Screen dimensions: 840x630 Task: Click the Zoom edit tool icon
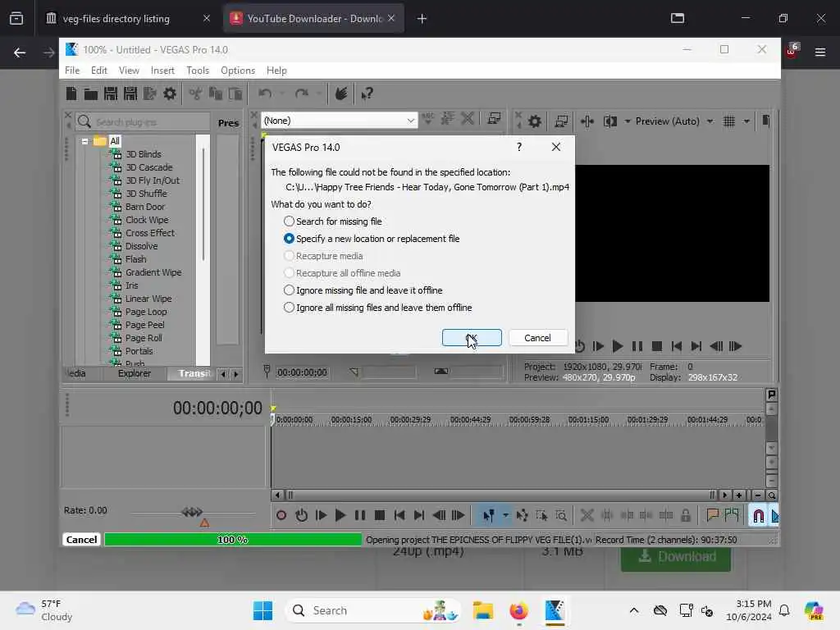561,515
